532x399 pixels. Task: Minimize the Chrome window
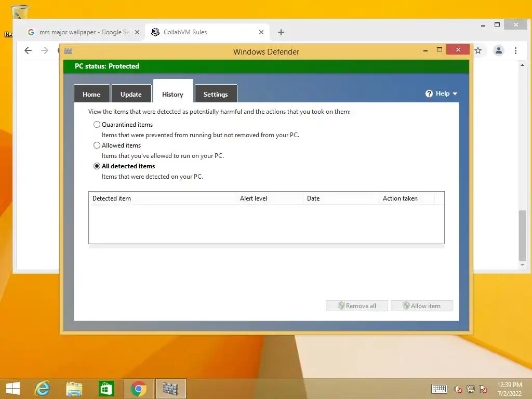pos(483,25)
